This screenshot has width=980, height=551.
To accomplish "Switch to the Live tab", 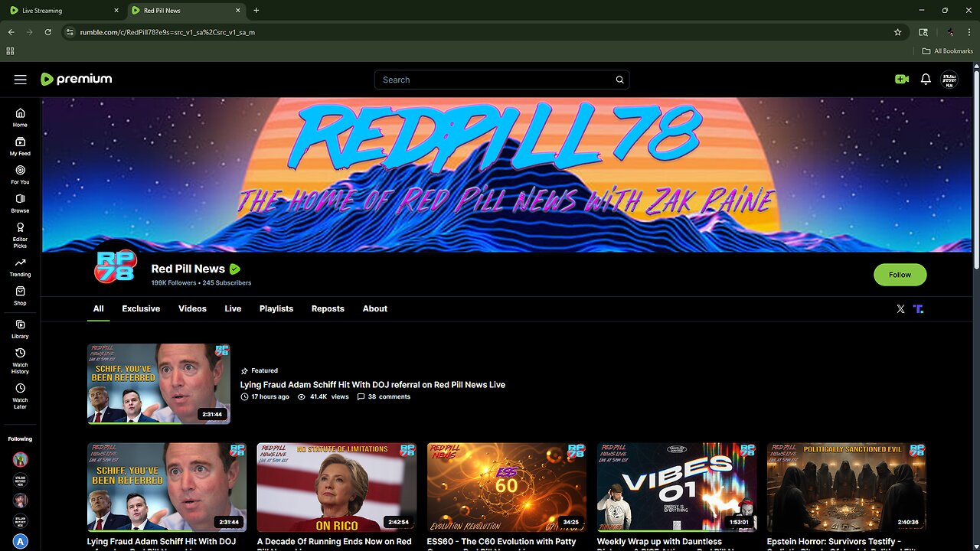I will (x=233, y=308).
